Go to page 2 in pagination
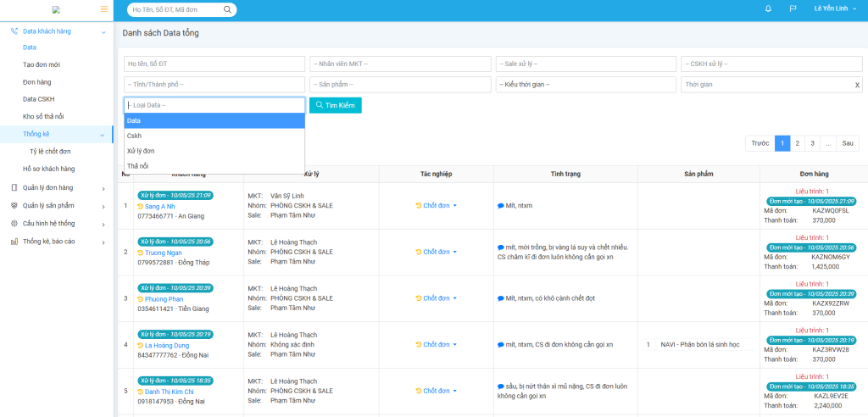Viewport: 868px width, 417px height. tap(798, 143)
